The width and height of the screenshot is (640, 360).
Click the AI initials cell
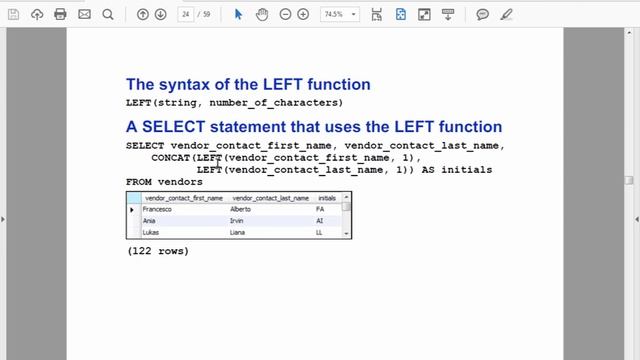pos(319,220)
